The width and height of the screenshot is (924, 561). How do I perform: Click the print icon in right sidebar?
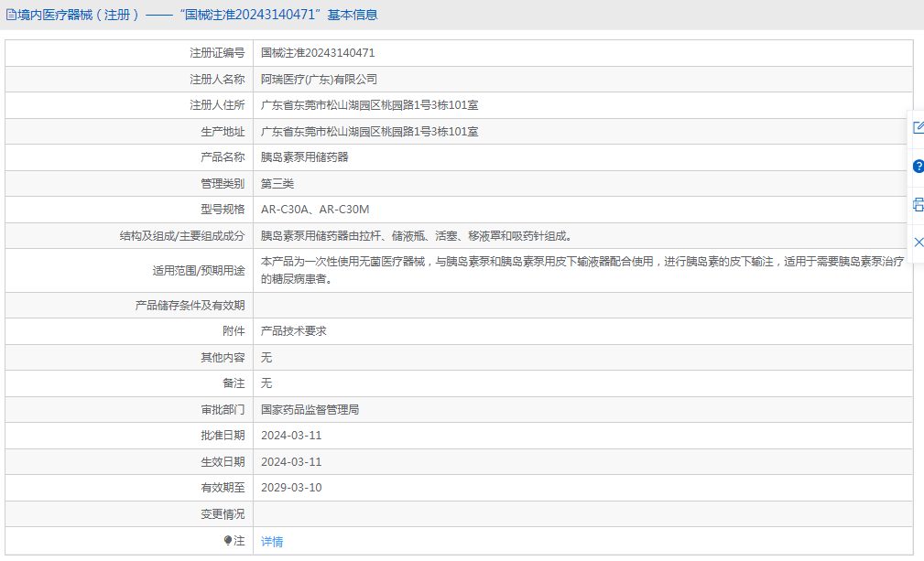click(919, 205)
